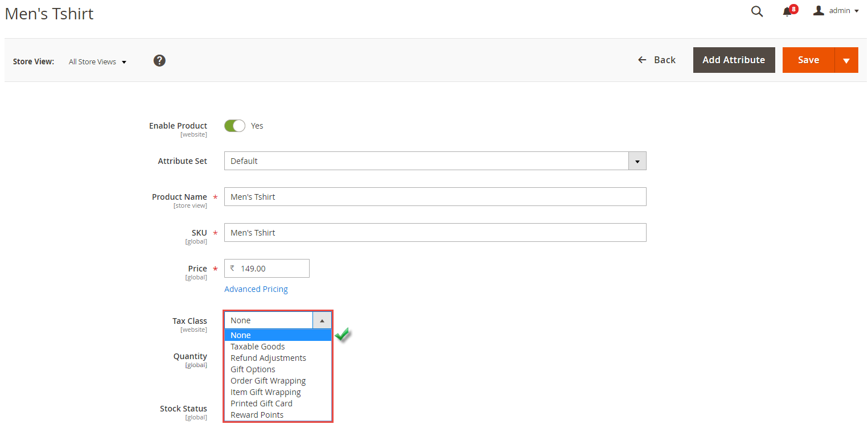Expand the Attribute Set dropdown

point(637,160)
